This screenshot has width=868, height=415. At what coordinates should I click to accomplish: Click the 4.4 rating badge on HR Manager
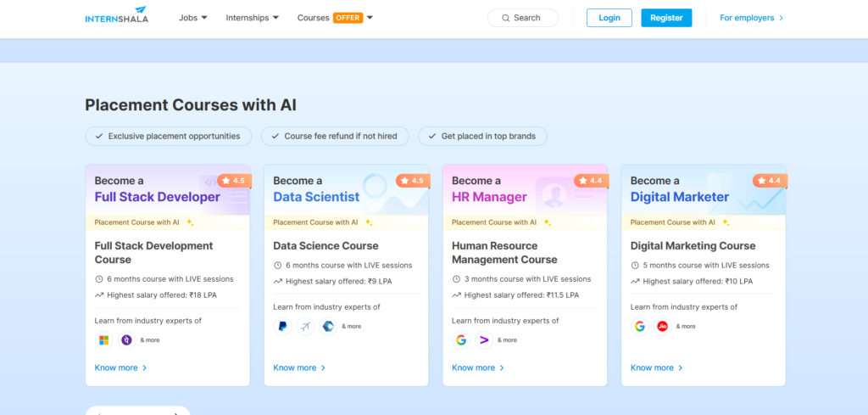tap(592, 181)
